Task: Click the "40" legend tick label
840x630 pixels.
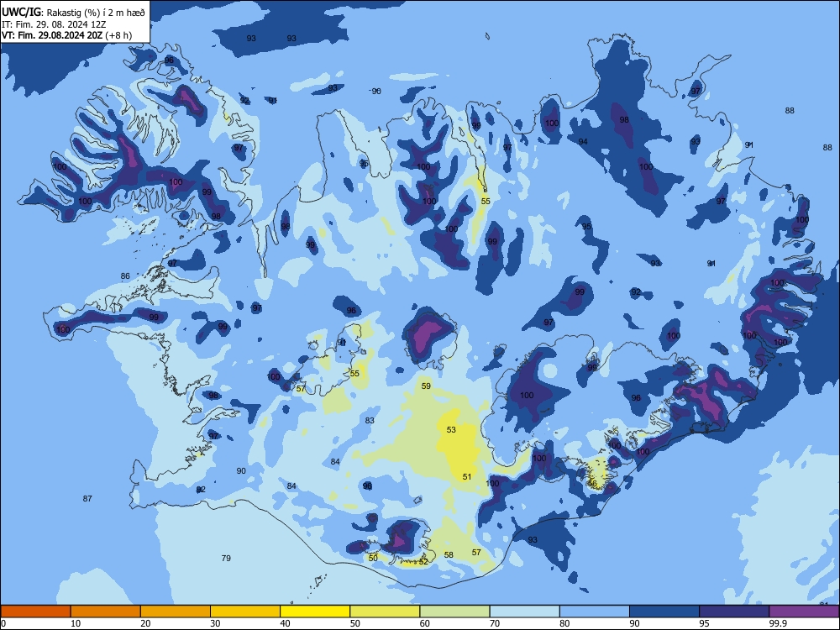Action: pos(285,623)
